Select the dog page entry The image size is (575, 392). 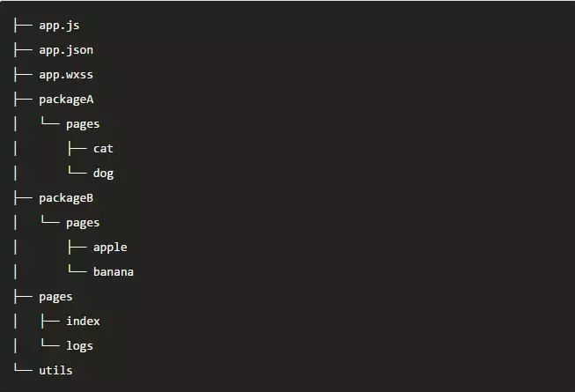click(x=103, y=174)
